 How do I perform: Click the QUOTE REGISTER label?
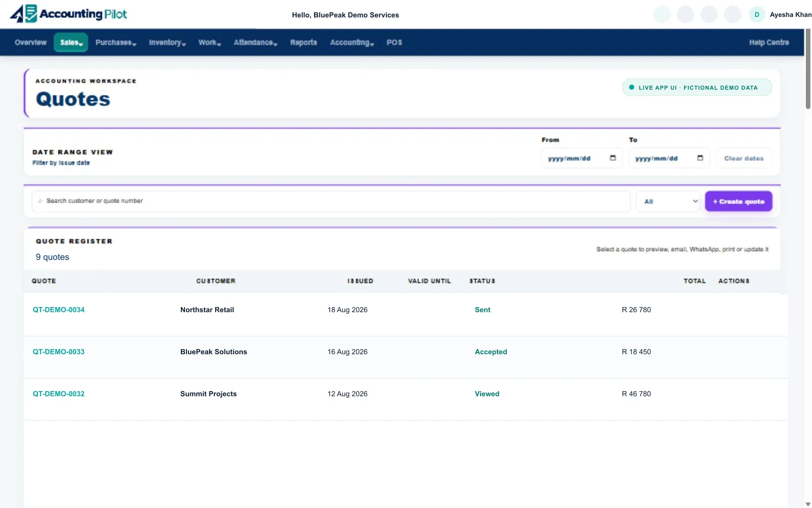[x=74, y=241]
